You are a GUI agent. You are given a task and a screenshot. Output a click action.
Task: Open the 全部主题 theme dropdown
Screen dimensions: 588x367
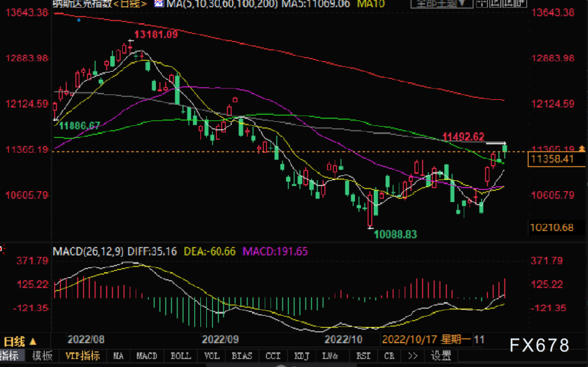click(x=441, y=4)
